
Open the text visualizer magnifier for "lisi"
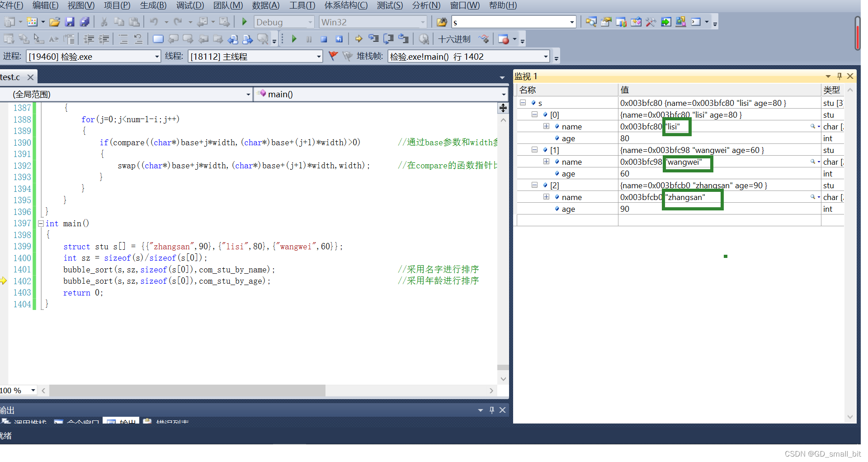click(x=813, y=126)
